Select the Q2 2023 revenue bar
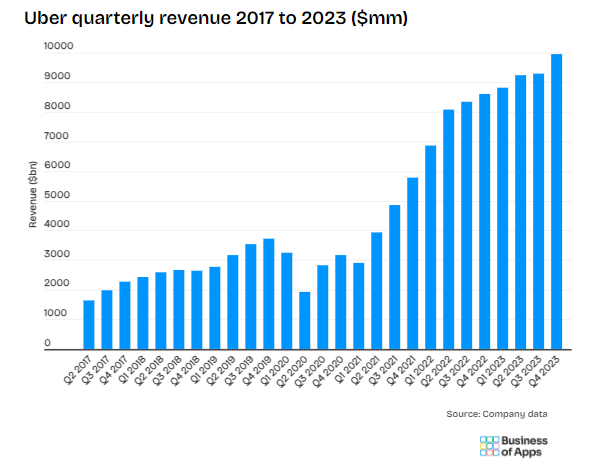This screenshot has height=468, width=597. (x=520, y=212)
